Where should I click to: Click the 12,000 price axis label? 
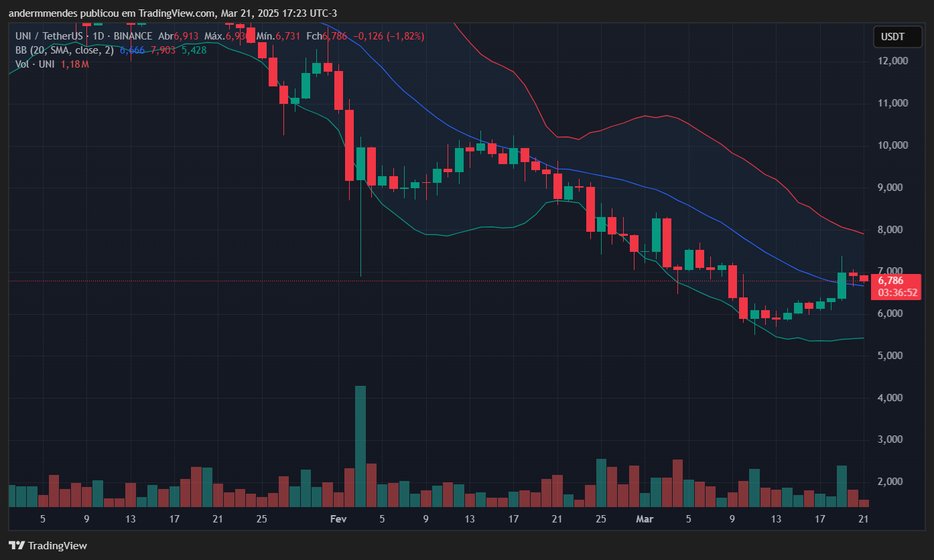[893, 61]
